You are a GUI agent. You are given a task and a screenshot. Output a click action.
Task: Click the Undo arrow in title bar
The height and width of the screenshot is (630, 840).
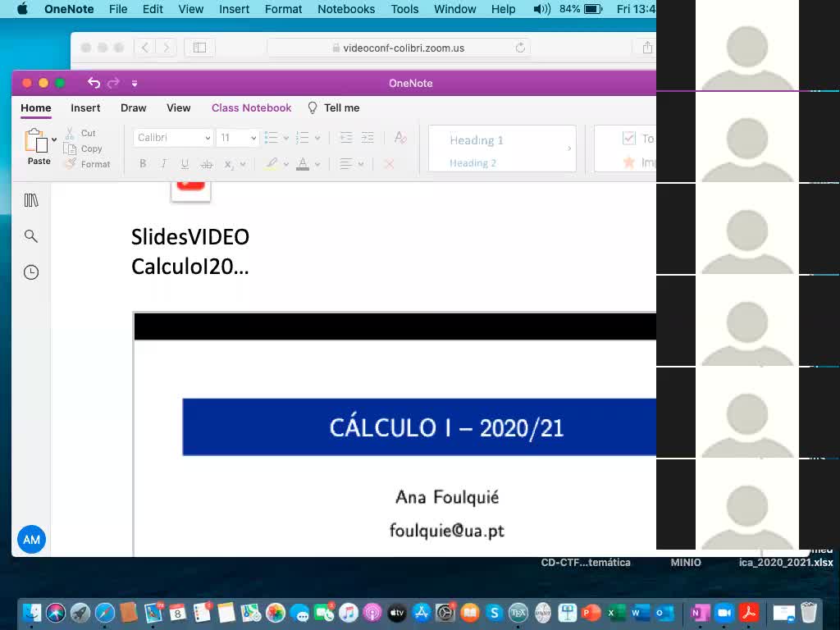click(94, 83)
